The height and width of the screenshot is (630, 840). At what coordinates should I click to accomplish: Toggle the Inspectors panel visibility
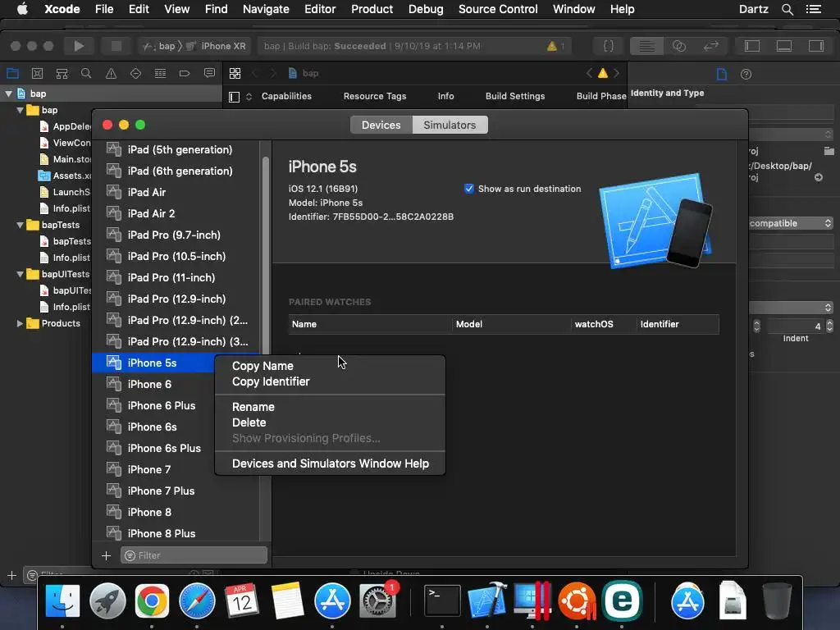[816, 46]
